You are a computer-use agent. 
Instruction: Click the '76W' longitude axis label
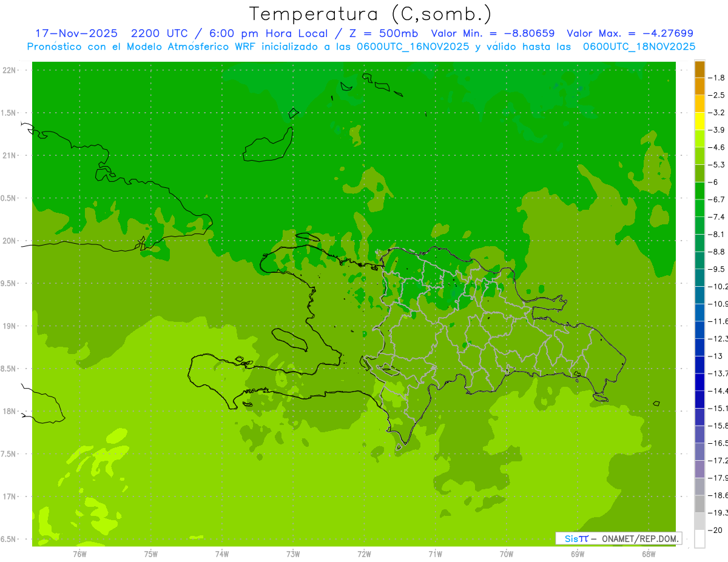click(79, 554)
